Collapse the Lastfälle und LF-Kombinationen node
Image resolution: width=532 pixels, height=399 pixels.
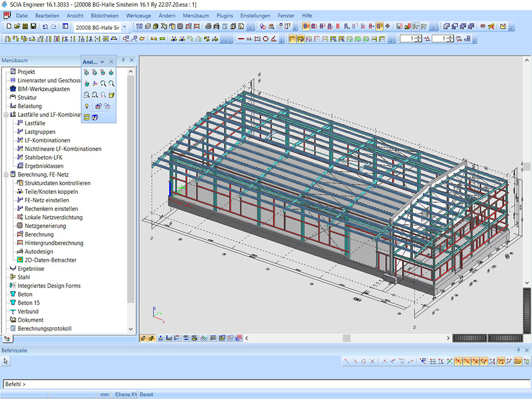(x=6, y=115)
